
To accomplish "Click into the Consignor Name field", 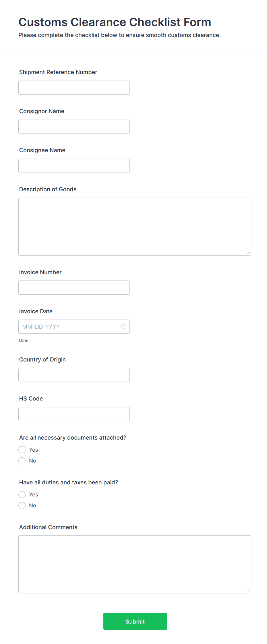I will pyautogui.click(x=74, y=127).
